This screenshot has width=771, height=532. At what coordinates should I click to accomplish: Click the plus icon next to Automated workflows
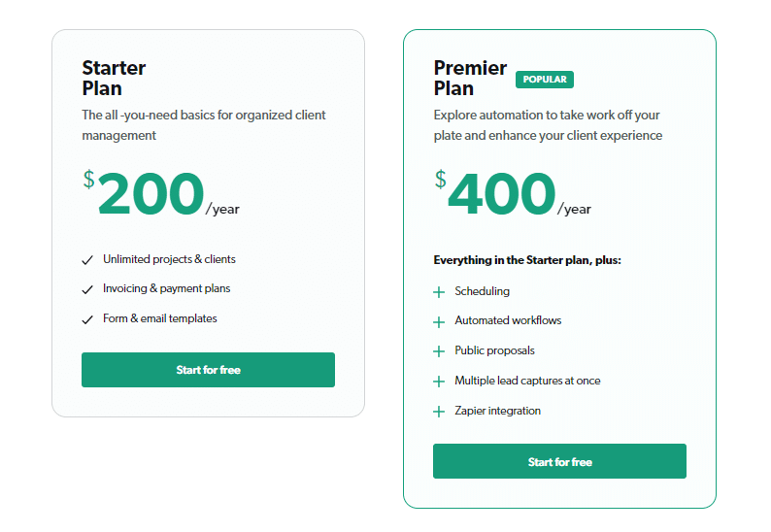[x=439, y=322]
